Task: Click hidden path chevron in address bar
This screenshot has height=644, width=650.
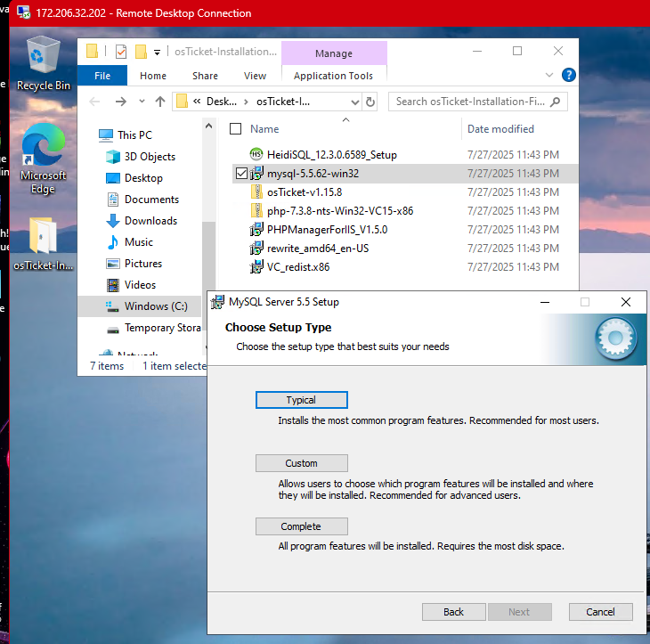Action: [197, 102]
